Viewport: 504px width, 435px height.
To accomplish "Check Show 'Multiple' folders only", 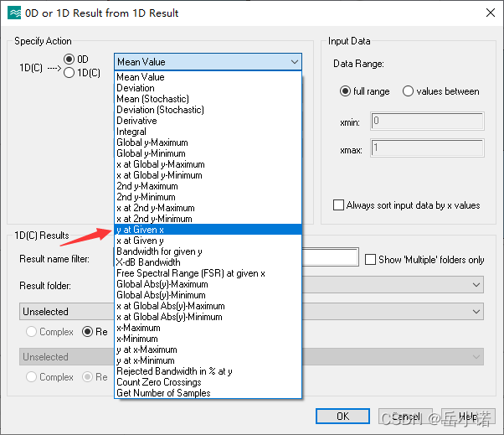I will coord(370,260).
